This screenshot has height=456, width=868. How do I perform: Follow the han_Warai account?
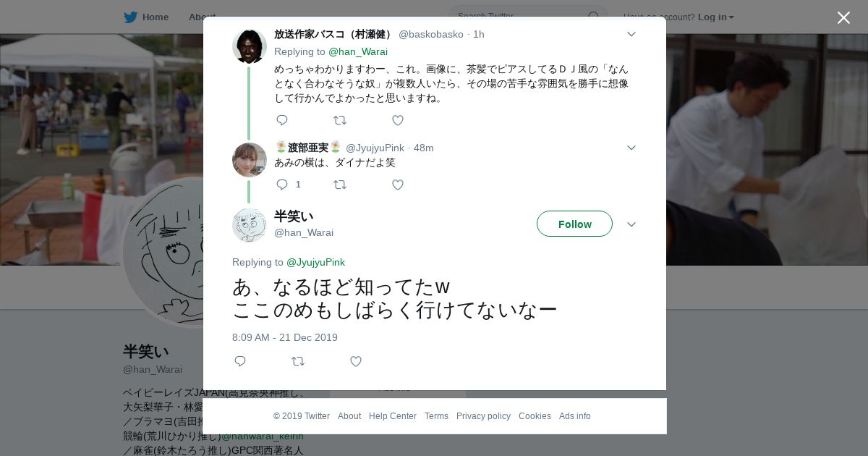(x=574, y=224)
